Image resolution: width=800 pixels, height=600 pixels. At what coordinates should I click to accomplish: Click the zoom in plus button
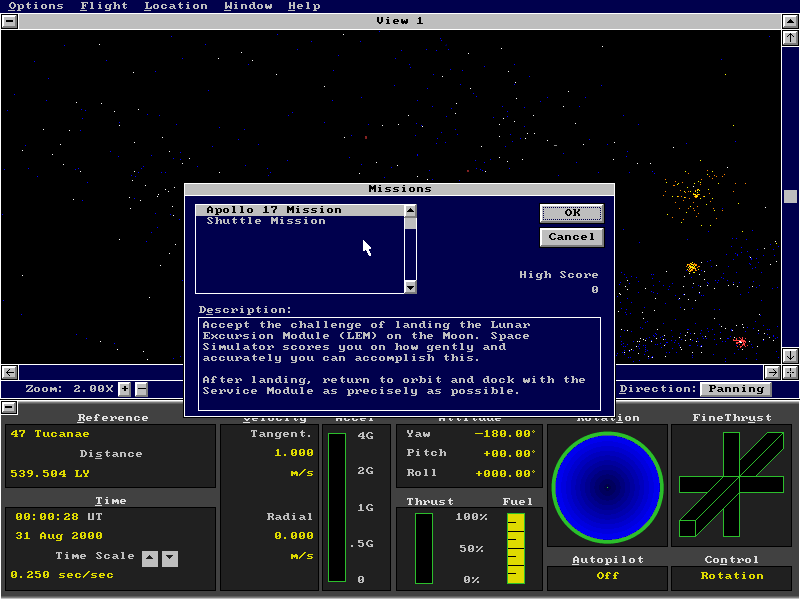[x=125, y=389]
